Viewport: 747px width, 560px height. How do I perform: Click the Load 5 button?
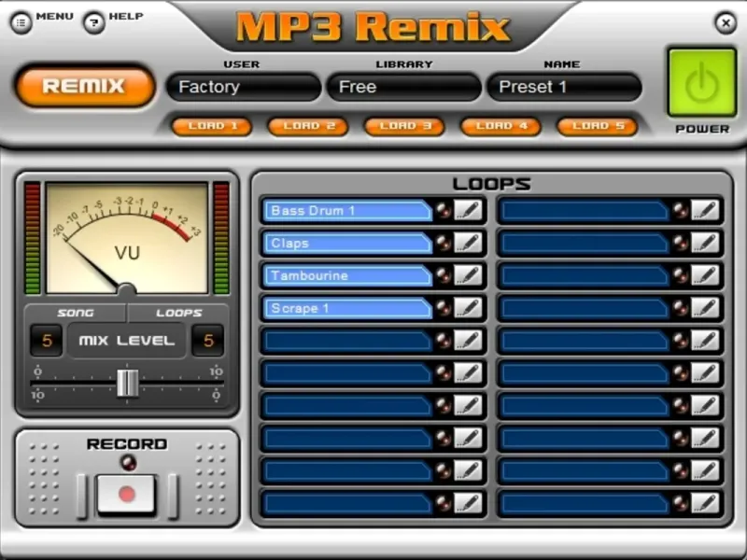point(597,126)
